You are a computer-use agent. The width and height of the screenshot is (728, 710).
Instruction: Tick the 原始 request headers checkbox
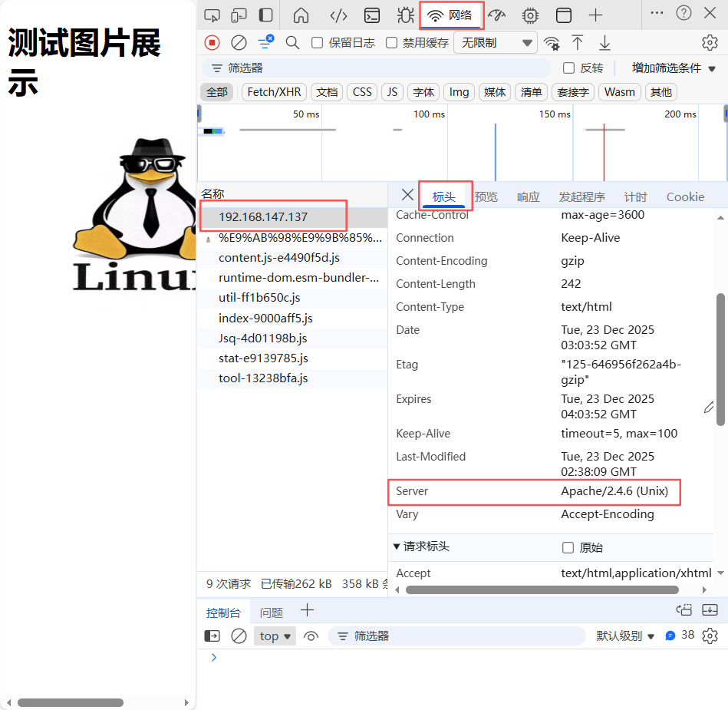(x=568, y=547)
